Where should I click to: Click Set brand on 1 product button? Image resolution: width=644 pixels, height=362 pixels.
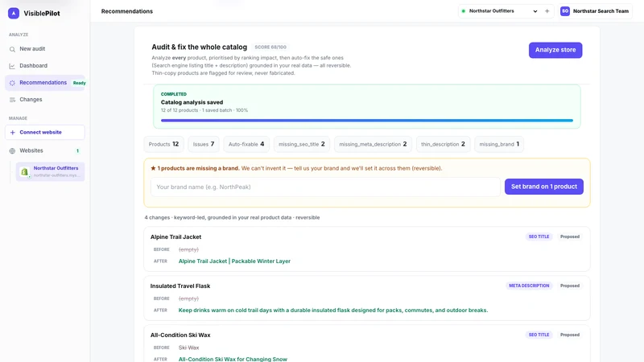pos(544,187)
